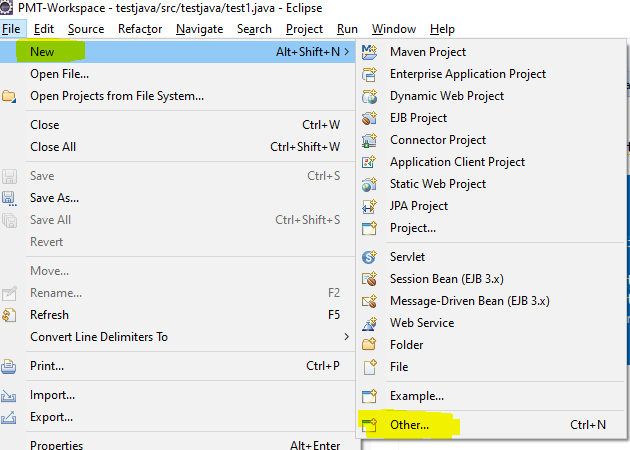Click the Save As disk icon
Screen dimensions: 630x450
[x=9, y=198]
